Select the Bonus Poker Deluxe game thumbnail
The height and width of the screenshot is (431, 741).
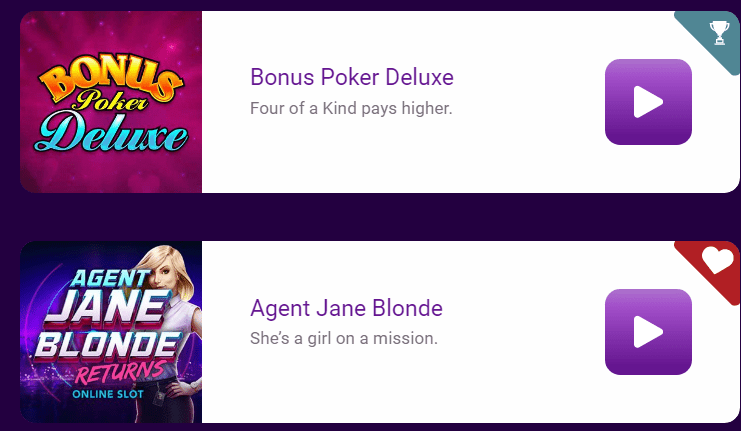click(111, 102)
